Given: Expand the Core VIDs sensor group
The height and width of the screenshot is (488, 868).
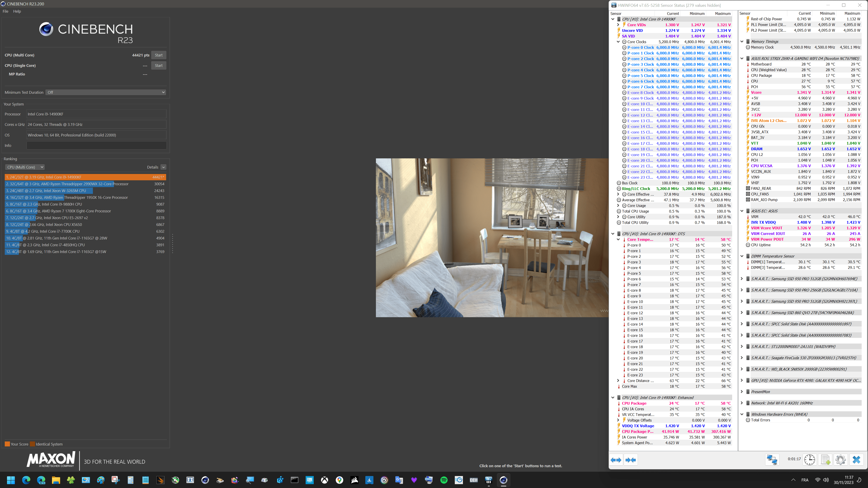Looking at the screenshot, I should click(x=618, y=25).
